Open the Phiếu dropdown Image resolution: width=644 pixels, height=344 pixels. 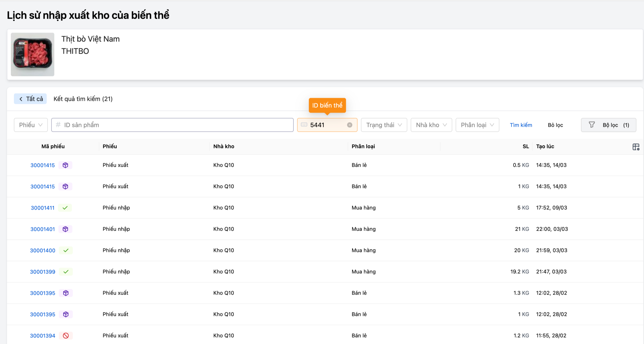(x=31, y=125)
